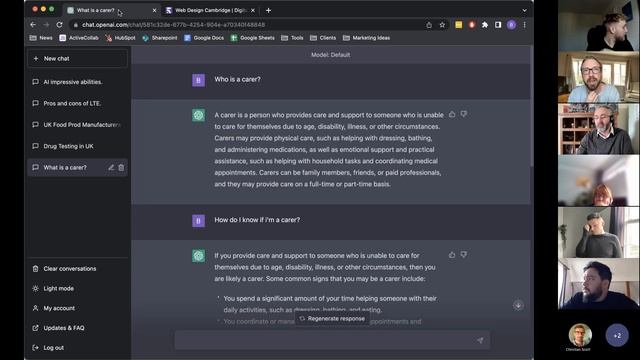
Task: Switch to the 'Web Design Cambridge' tab
Action: [210, 10]
